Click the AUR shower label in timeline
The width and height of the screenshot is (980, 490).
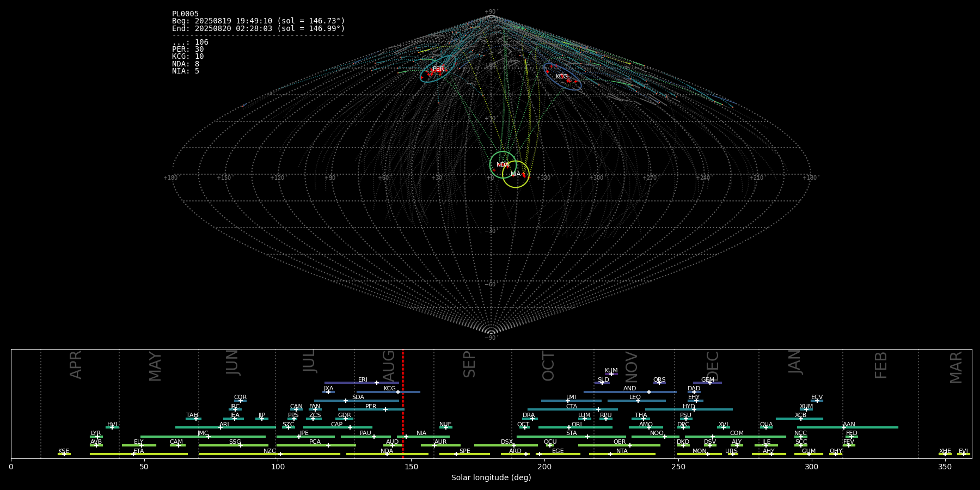[x=440, y=442]
